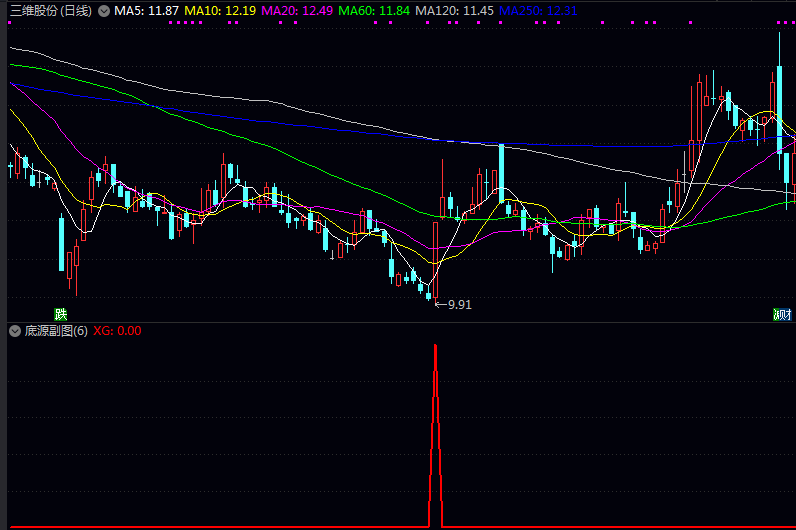The height and width of the screenshot is (530, 796).
Task: Click the green MA60 value label
Action: (x=374, y=10)
